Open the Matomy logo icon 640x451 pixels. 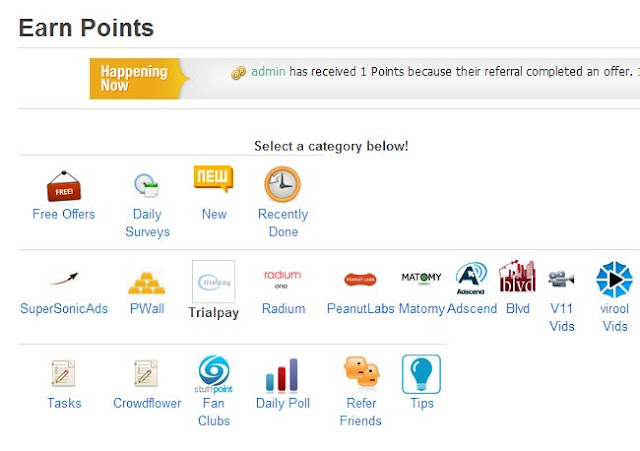click(x=421, y=278)
